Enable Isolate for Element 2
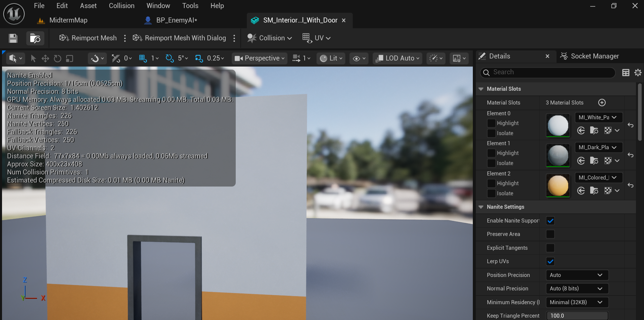 click(491, 194)
